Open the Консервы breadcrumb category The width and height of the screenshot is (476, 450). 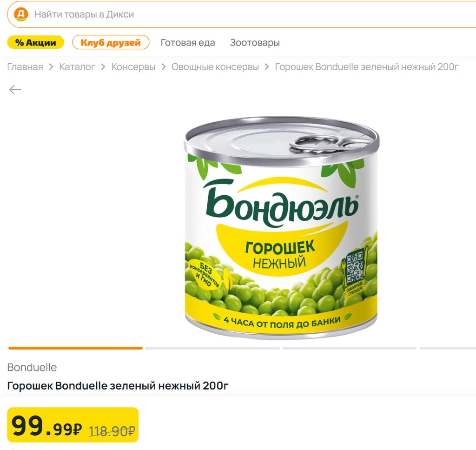pos(133,67)
